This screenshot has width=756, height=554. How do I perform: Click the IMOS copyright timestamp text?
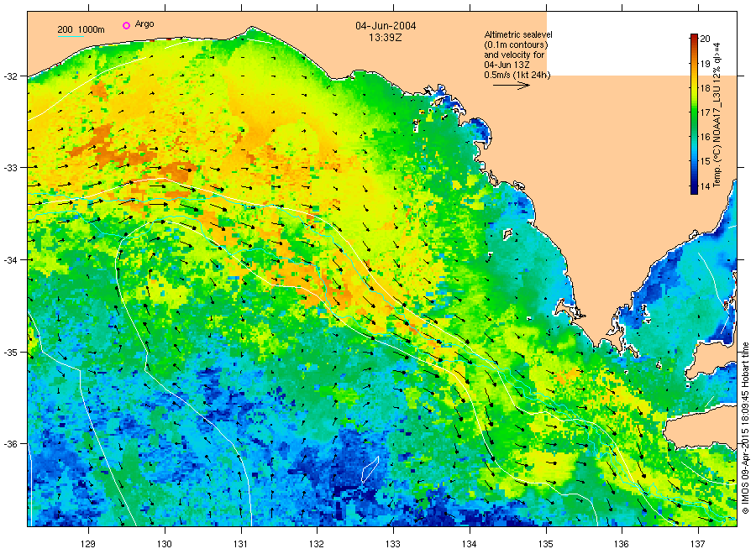pos(745,428)
